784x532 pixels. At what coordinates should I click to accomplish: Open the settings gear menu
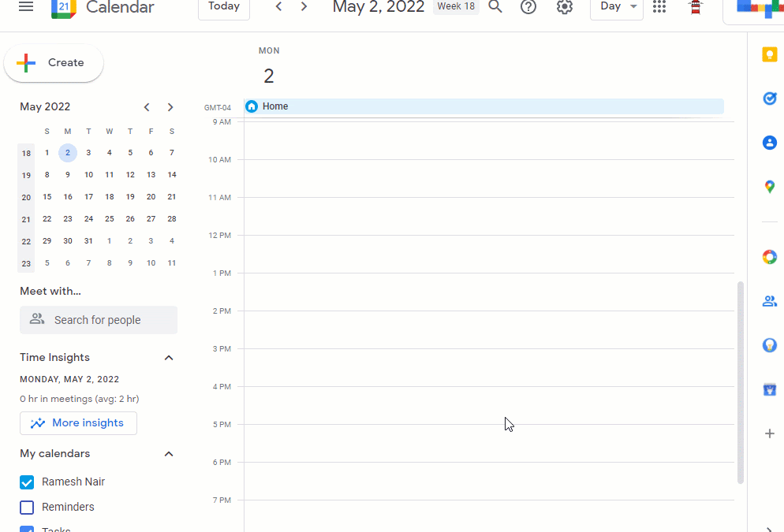(565, 7)
